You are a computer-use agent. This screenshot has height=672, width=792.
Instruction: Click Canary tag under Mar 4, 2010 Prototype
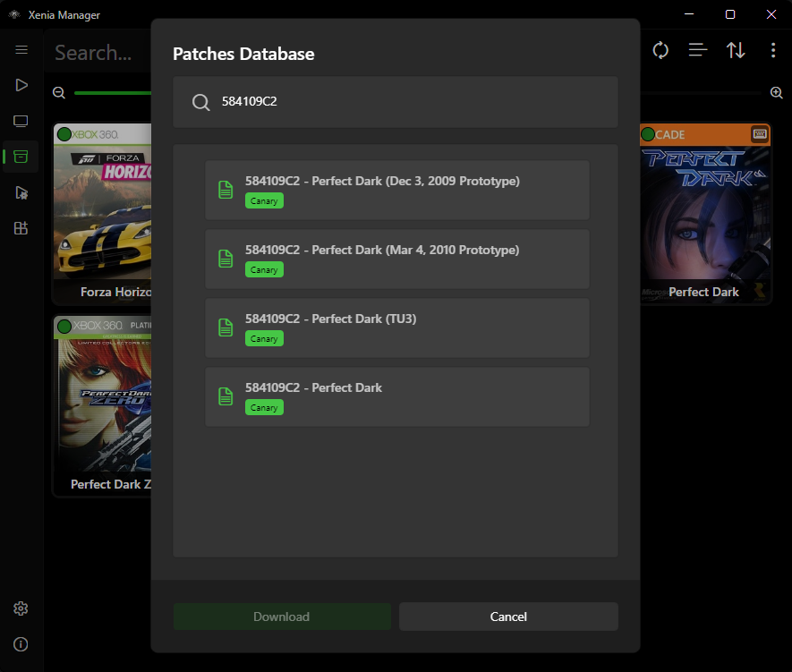(264, 269)
